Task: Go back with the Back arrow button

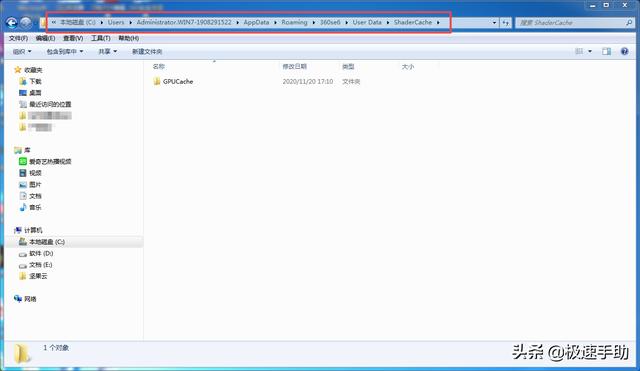Action: [11, 22]
